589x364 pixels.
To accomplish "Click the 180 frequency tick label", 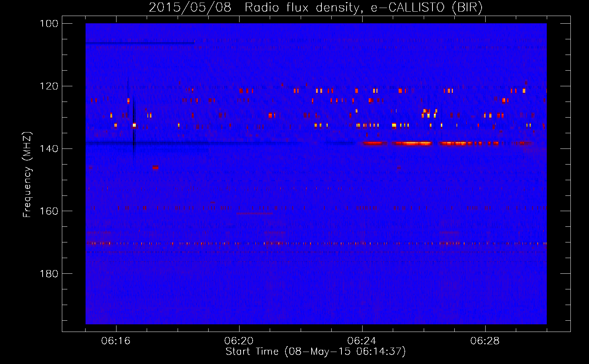I will (49, 274).
